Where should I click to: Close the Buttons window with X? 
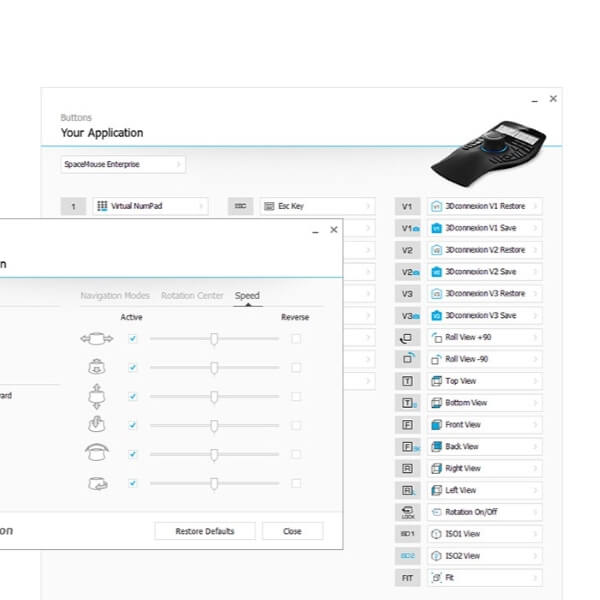(553, 99)
